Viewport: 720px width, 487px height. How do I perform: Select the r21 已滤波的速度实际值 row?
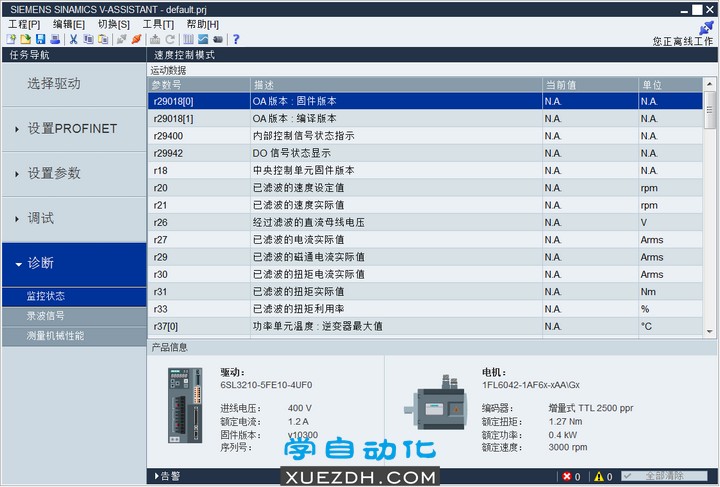[425, 205]
